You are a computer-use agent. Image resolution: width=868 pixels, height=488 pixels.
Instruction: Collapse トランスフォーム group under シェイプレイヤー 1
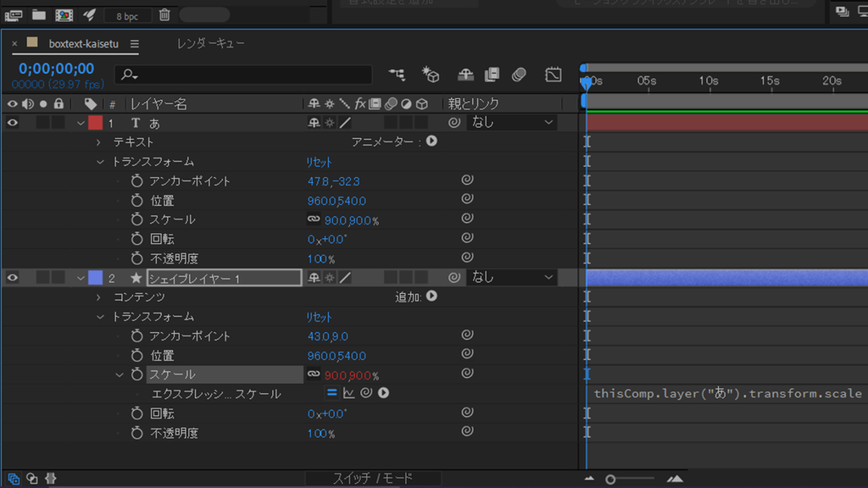(100, 317)
